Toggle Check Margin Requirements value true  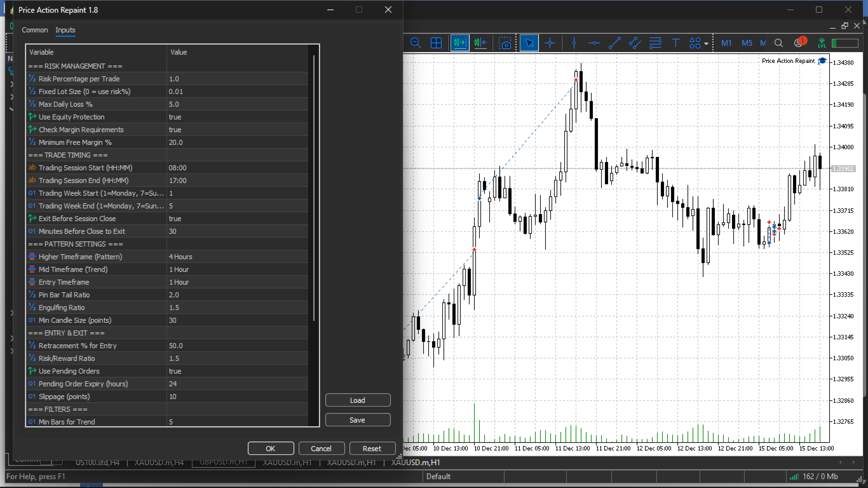pyautogui.click(x=238, y=130)
